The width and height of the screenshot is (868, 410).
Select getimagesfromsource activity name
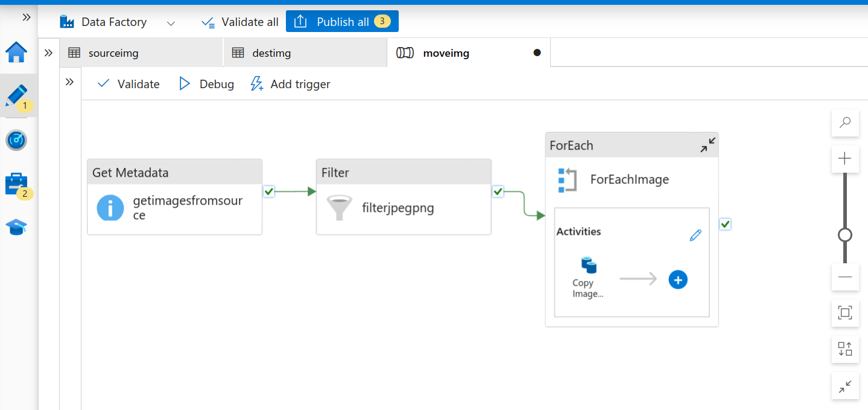pos(188,208)
